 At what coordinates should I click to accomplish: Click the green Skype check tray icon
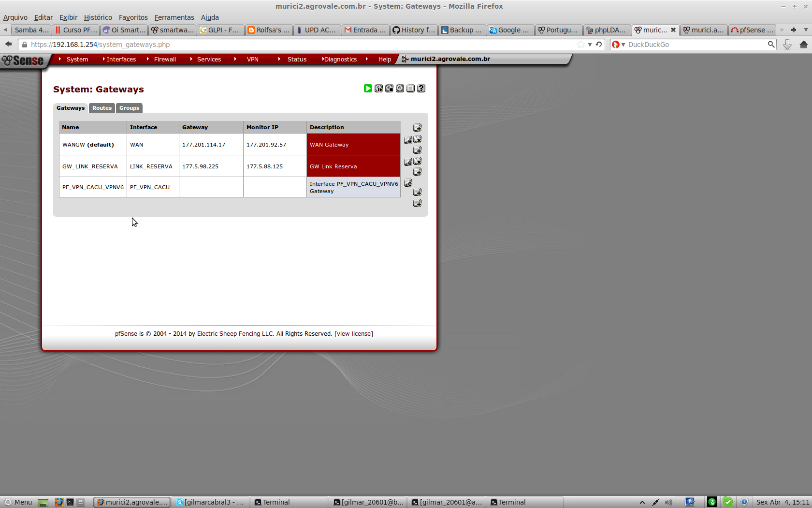728,502
